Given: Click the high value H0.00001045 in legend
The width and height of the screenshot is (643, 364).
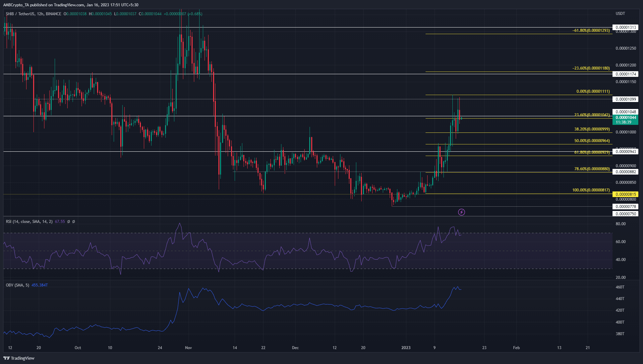Looking at the screenshot, I should point(100,14).
